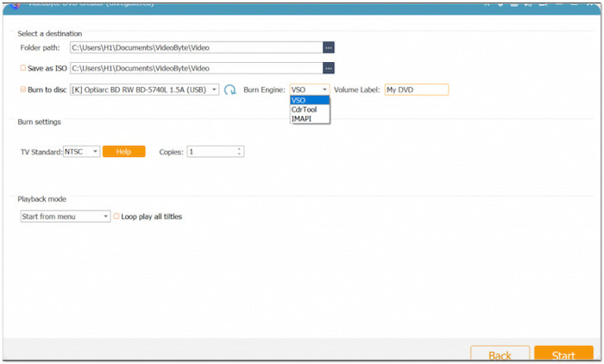Enable Loop play all titles
Viewport: 604px width, 364px height.
tap(116, 217)
